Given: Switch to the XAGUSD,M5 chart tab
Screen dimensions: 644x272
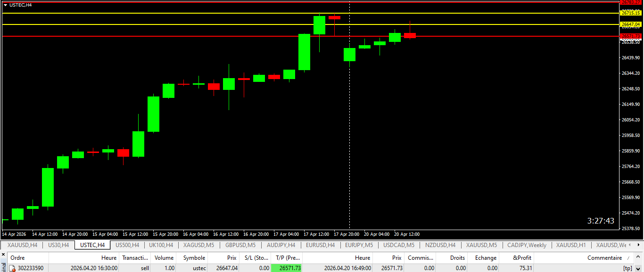Looking at the screenshot, I should click(198, 245).
